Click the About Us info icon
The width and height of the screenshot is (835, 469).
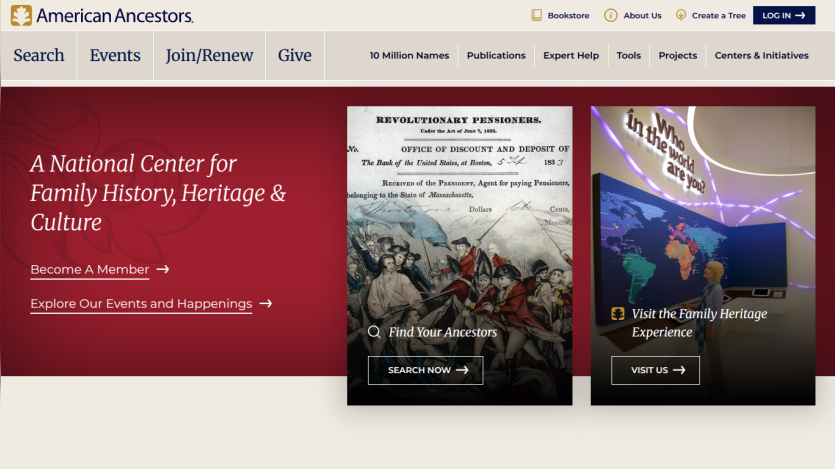click(x=610, y=15)
